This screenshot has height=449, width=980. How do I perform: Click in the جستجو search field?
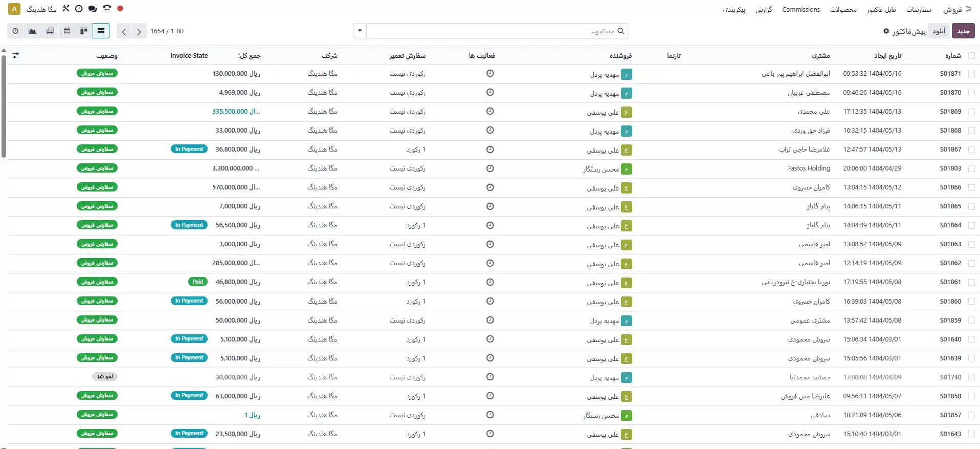[x=491, y=31]
